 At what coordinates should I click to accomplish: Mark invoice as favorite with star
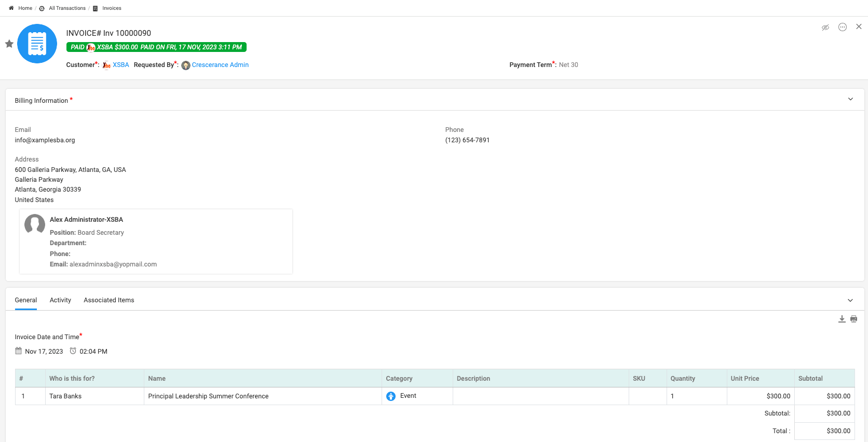coord(9,44)
